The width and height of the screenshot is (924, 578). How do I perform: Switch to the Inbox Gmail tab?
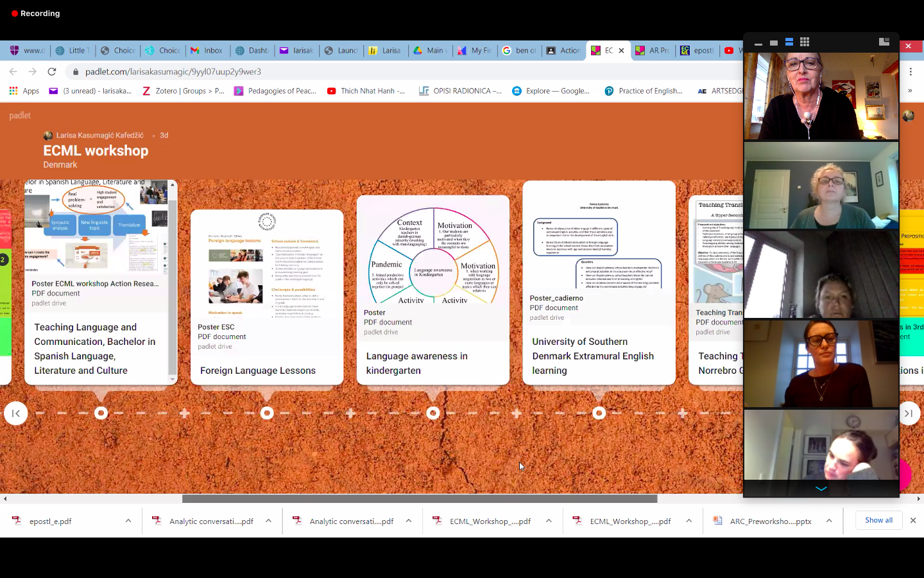coord(207,51)
